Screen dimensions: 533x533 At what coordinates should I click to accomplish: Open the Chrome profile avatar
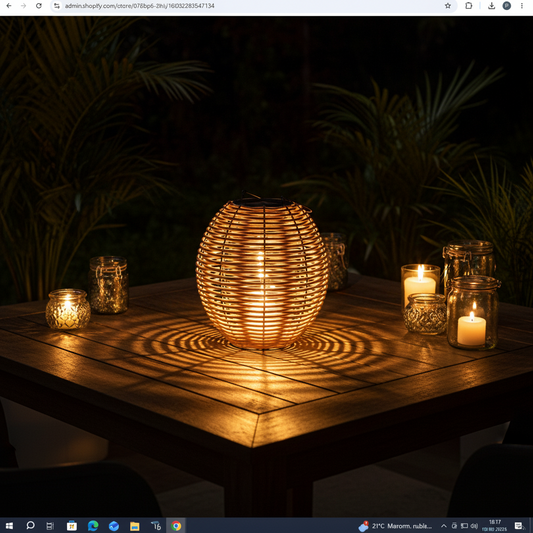tap(506, 6)
